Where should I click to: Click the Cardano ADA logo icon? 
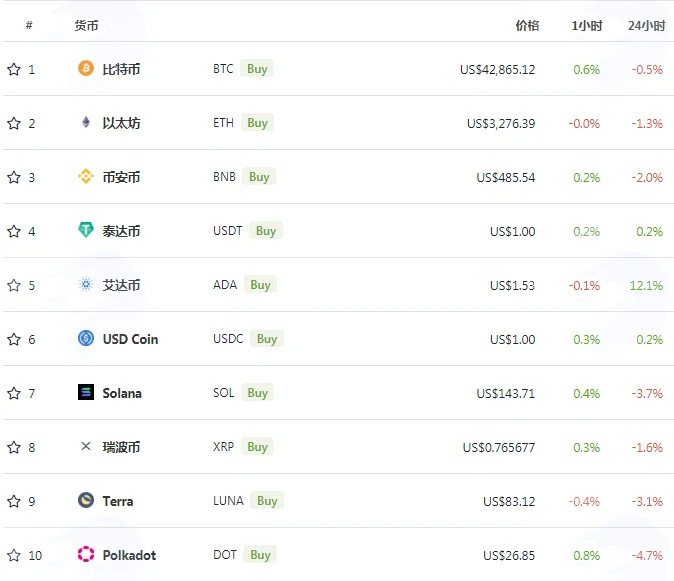tap(86, 284)
